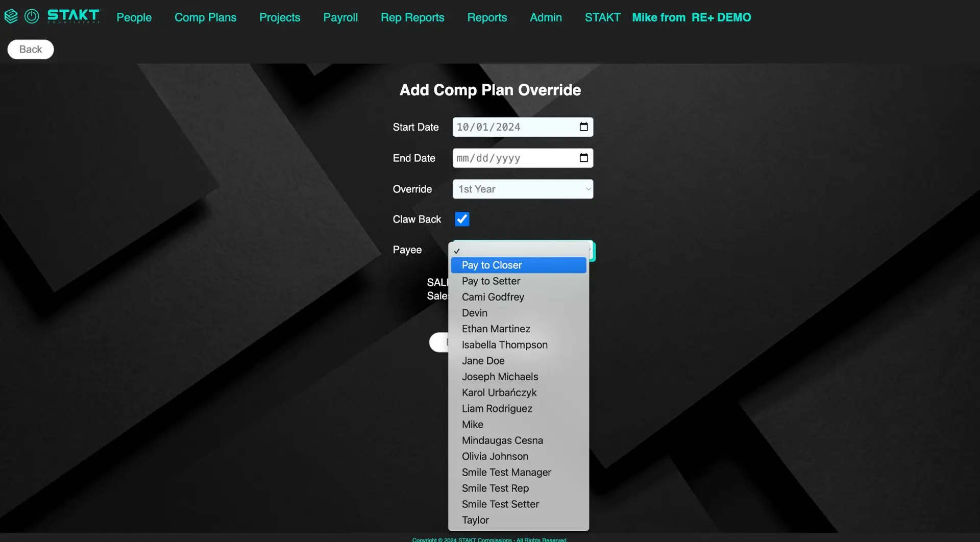The image size is (980, 542).
Task: Open the Admin menu
Action: coord(546,17)
